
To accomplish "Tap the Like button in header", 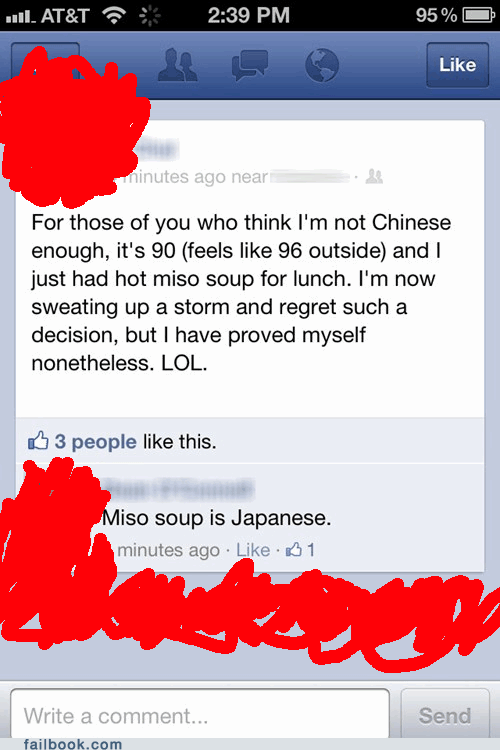I will pos(457,65).
